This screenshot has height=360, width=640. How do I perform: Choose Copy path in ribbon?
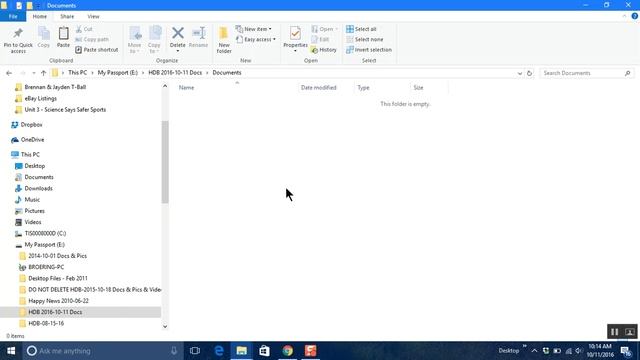click(x=92, y=39)
